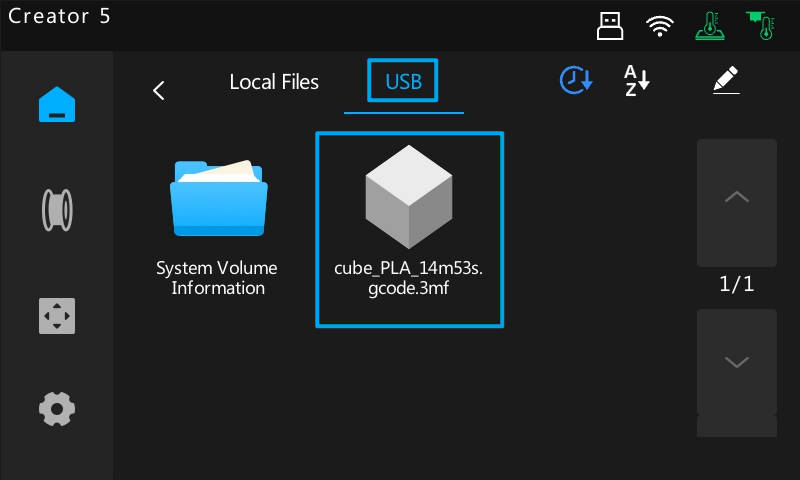Tap the cube_PLA_14m53s.gcode.3mf file name

click(409, 278)
